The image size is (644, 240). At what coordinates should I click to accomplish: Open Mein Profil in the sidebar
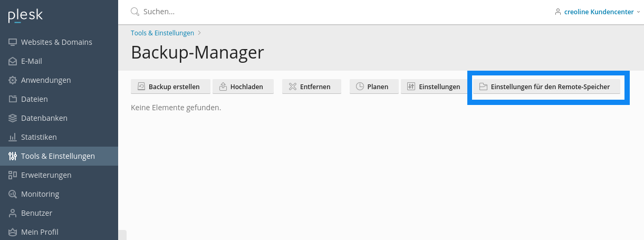point(59,232)
